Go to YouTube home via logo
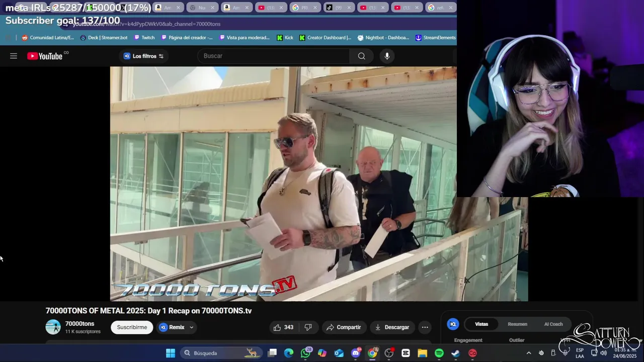The height and width of the screenshot is (362, 644). tap(45, 56)
